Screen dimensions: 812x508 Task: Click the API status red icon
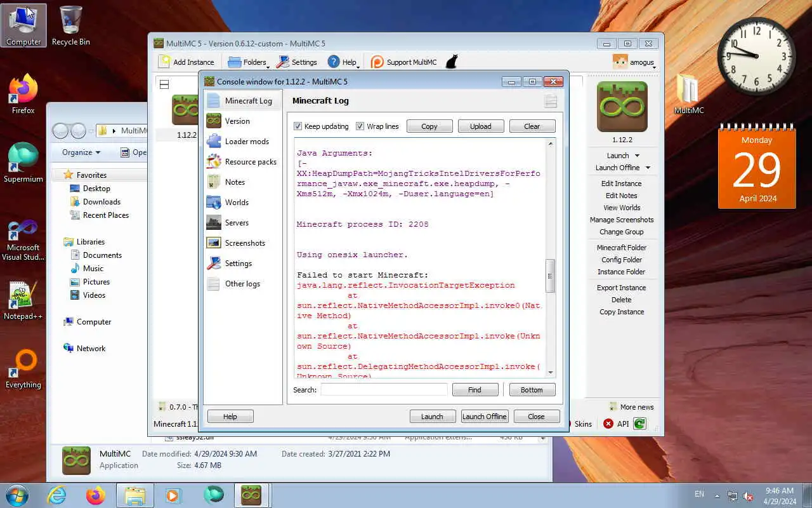608,424
